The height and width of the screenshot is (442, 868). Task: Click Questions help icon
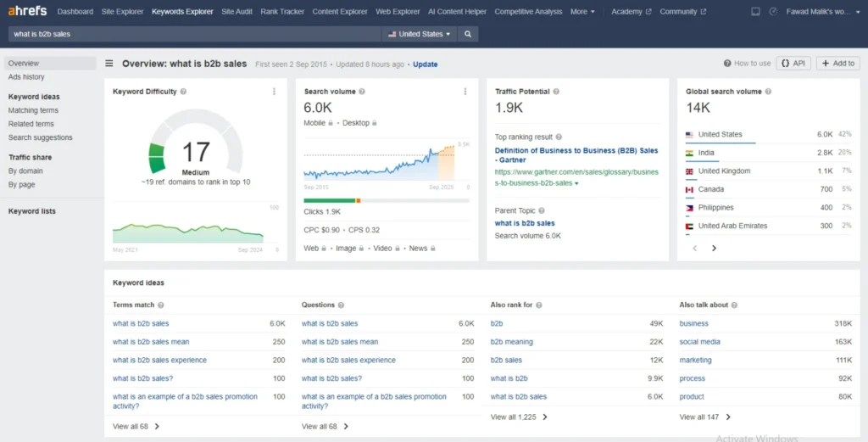pyautogui.click(x=341, y=305)
